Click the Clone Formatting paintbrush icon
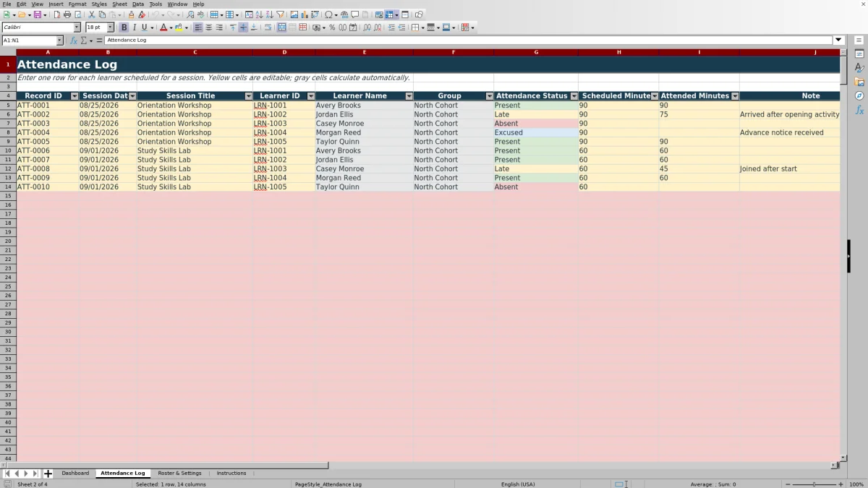868x488 pixels. click(131, 14)
